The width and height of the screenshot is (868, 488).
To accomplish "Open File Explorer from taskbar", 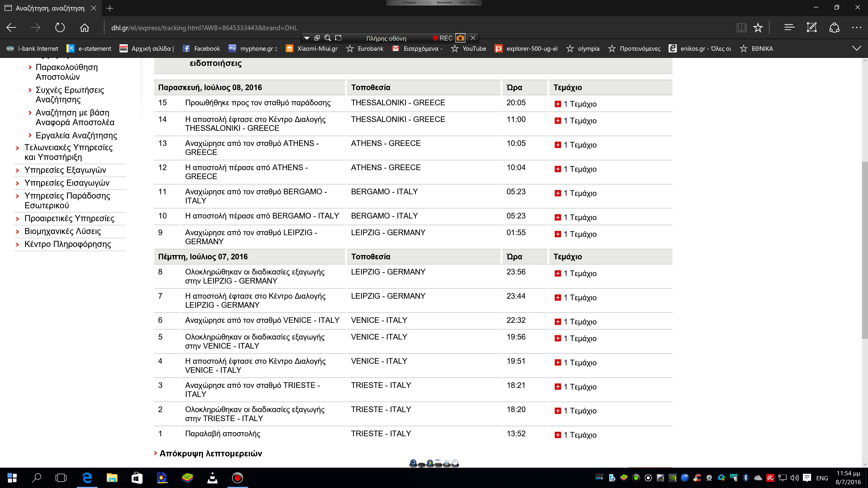I will [x=112, y=478].
